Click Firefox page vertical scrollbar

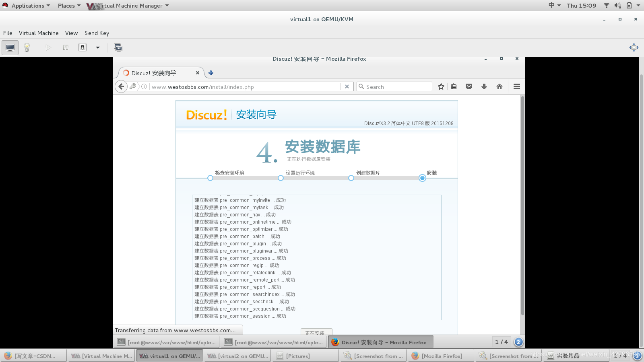click(x=522, y=205)
